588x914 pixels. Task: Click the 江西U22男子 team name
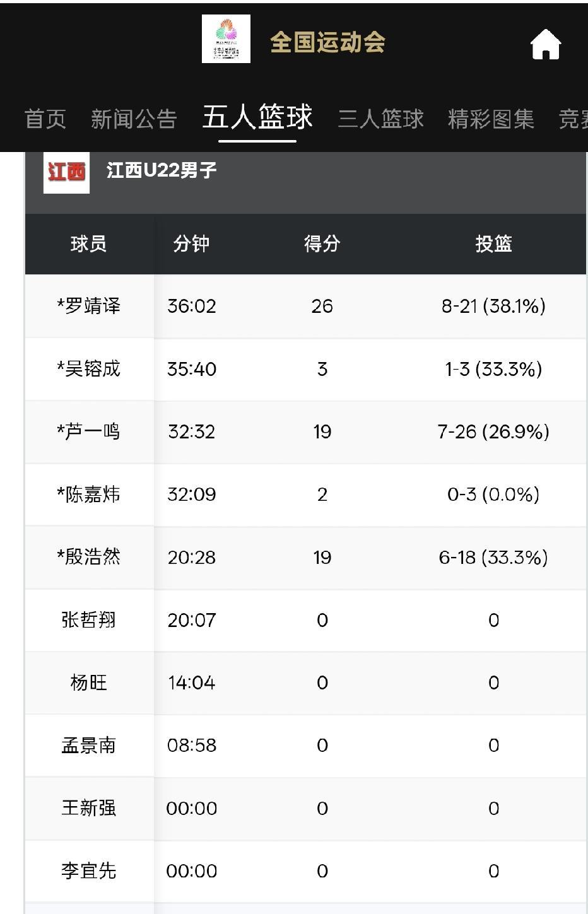pyautogui.click(x=162, y=170)
